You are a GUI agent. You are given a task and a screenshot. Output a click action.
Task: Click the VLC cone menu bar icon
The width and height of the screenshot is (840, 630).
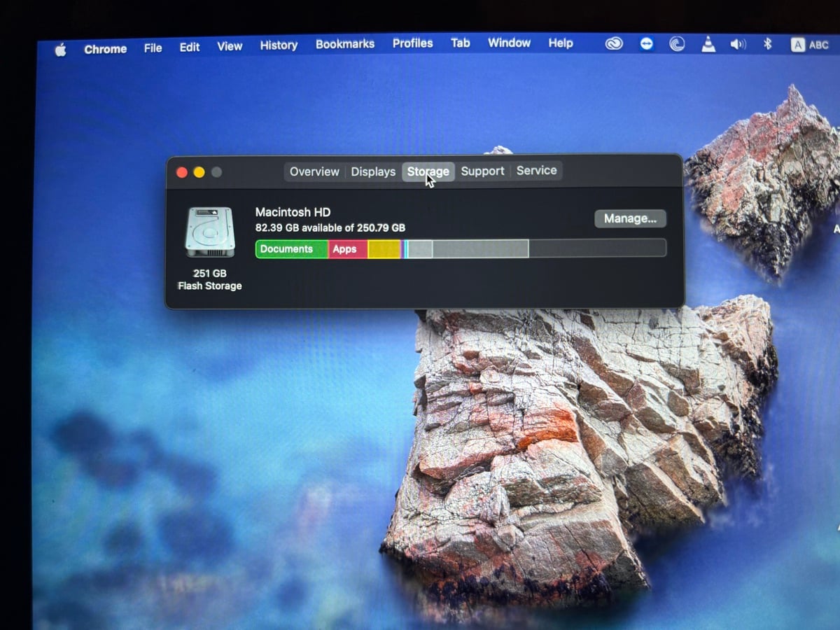pos(708,44)
